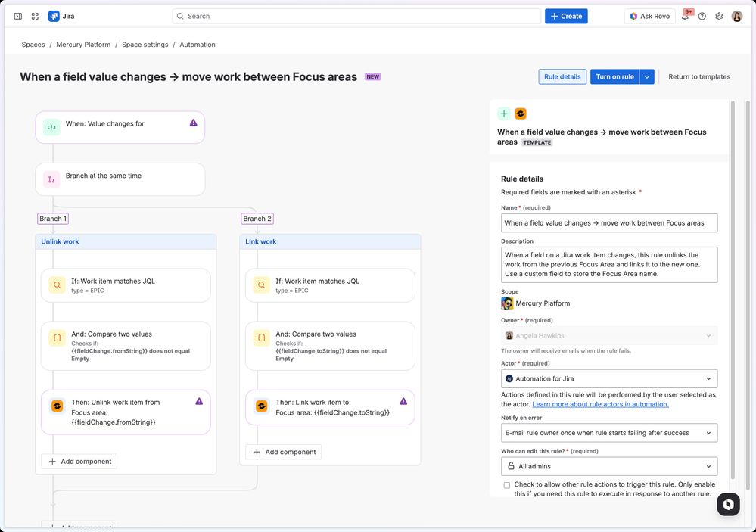
Task: Open the Notify on error dropdown
Action: (x=609, y=433)
